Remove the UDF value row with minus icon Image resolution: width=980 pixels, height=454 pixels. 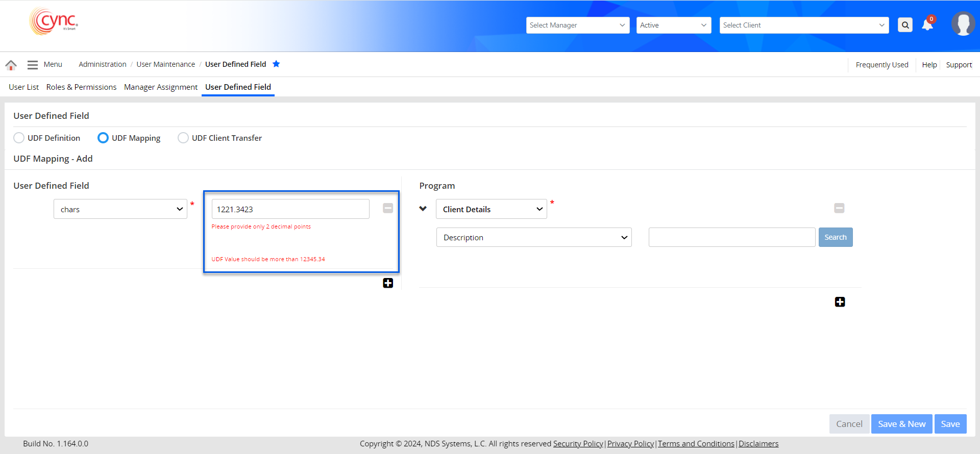tap(388, 208)
